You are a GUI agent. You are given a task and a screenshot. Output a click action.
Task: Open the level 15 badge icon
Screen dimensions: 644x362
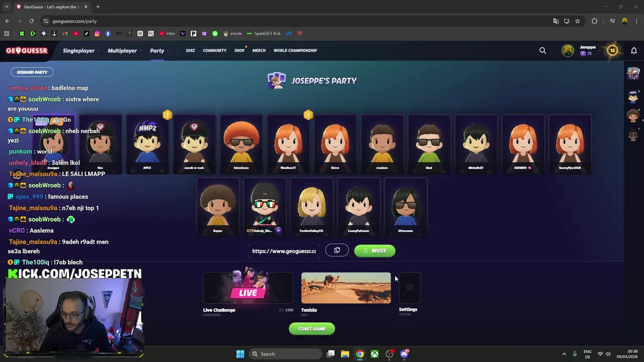tap(612, 50)
